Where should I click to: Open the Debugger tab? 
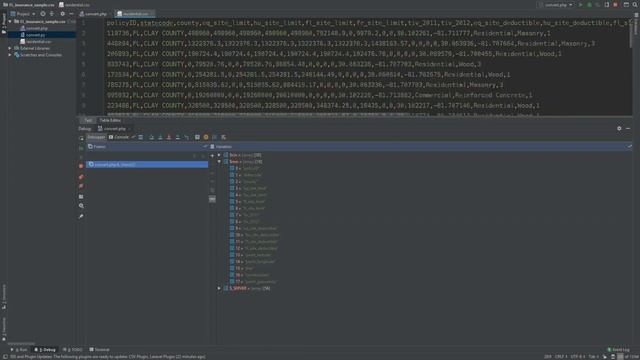coord(96,137)
